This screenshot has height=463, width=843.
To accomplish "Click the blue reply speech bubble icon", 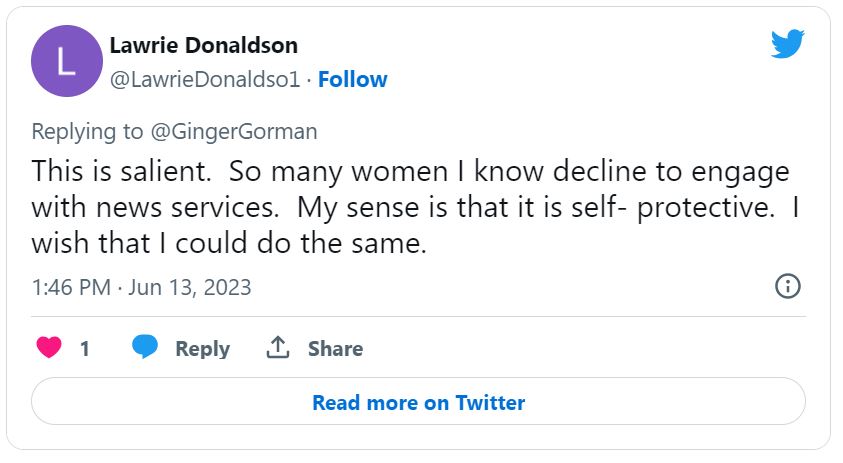I will coord(145,348).
